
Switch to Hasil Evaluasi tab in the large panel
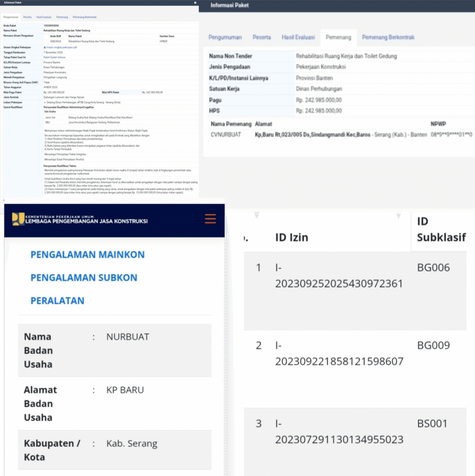[297, 37]
